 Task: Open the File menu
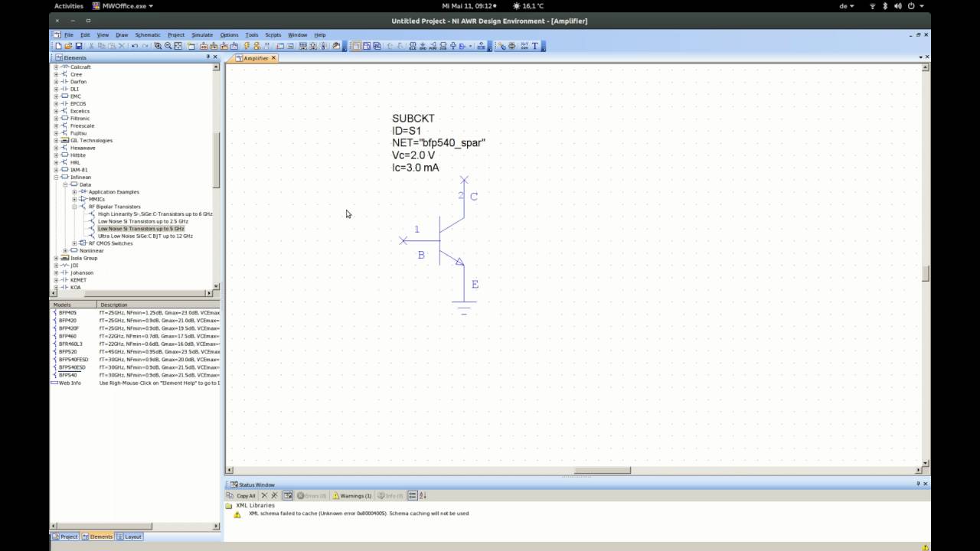[x=68, y=34]
